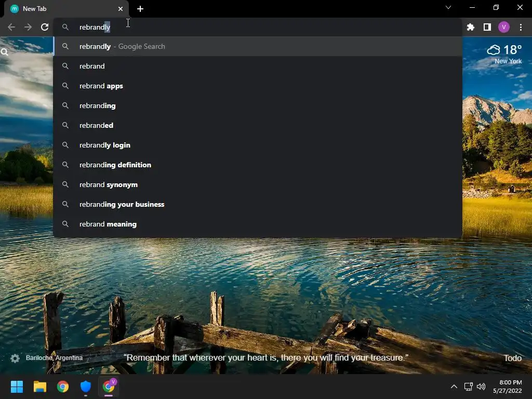
Task: Open Google Chrome from taskbar
Action: click(x=63, y=387)
